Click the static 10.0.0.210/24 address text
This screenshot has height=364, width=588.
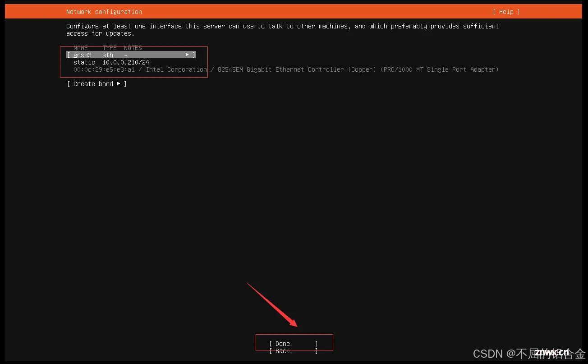click(111, 62)
